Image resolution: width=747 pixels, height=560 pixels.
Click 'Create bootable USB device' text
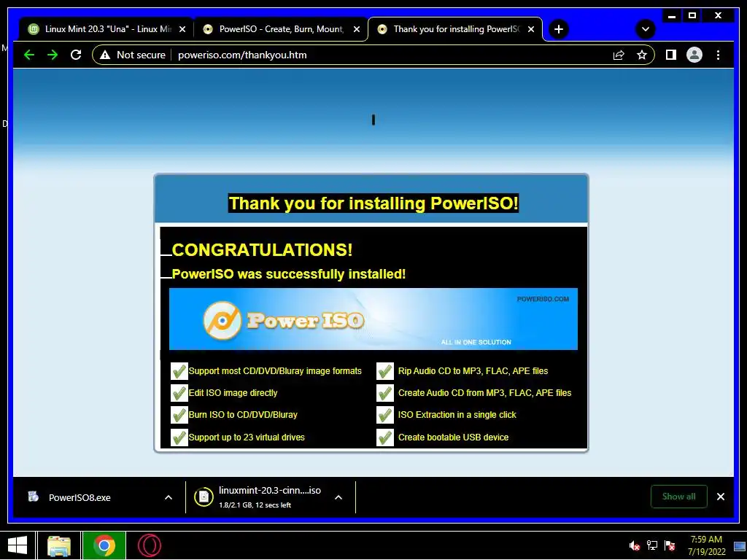point(453,437)
